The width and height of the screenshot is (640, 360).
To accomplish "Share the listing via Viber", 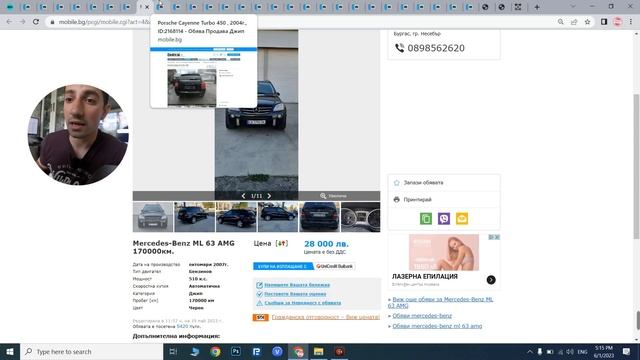I will pyautogui.click(x=444, y=218).
